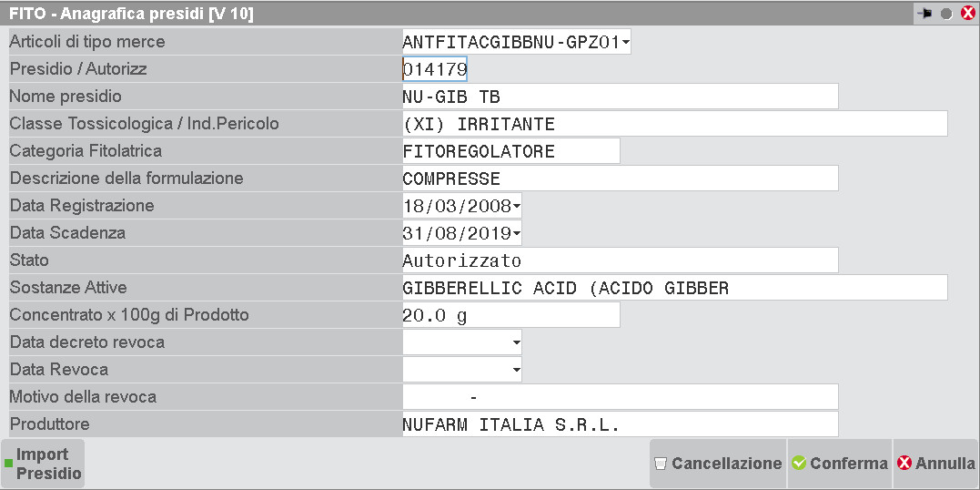Select the Classe Tossicologica field showing IRRITANTE
This screenshot has width=980, height=490.
673,124
